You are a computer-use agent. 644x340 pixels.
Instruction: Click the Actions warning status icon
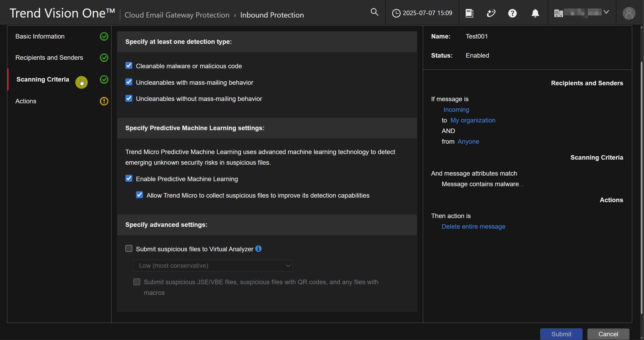point(104,101)
